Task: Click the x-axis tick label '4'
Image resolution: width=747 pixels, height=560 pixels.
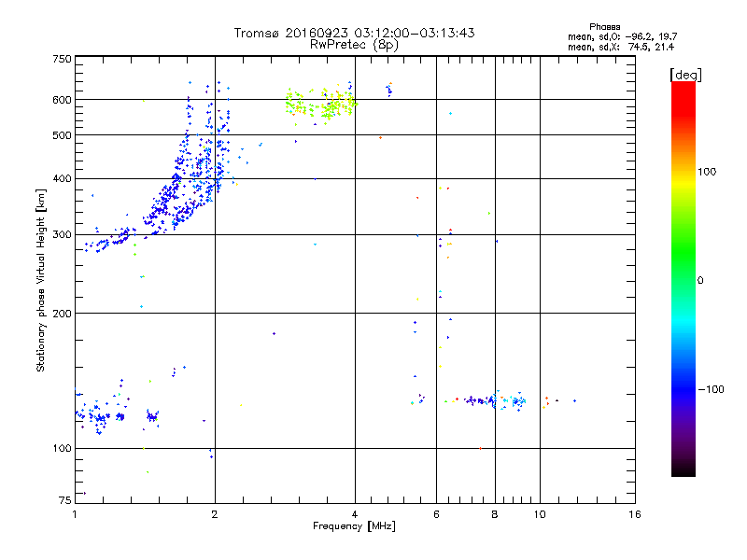Action: click(x=355, y=514)
